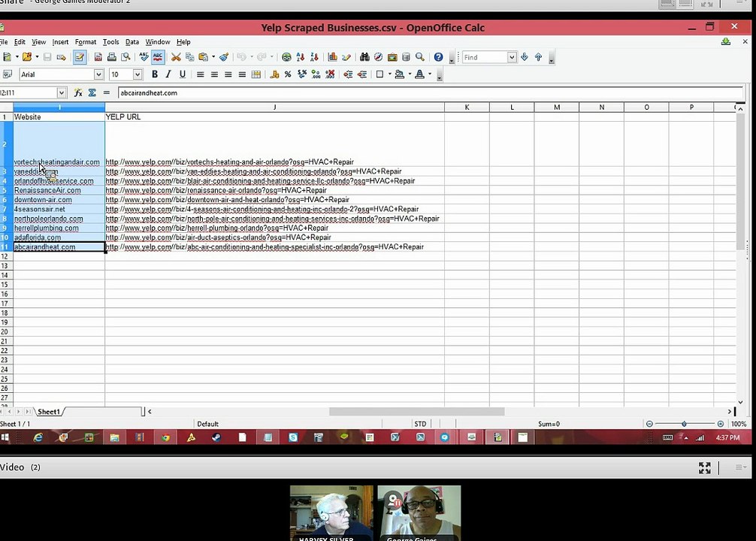Click the Zoom magnifier icon
Viewport: 756px width, 541px height.
pos(420,57)
